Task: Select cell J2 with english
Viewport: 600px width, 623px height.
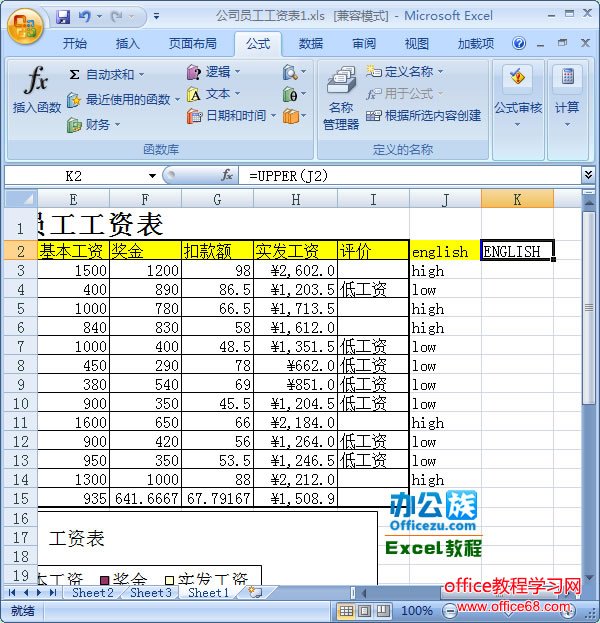Action: 445,251
